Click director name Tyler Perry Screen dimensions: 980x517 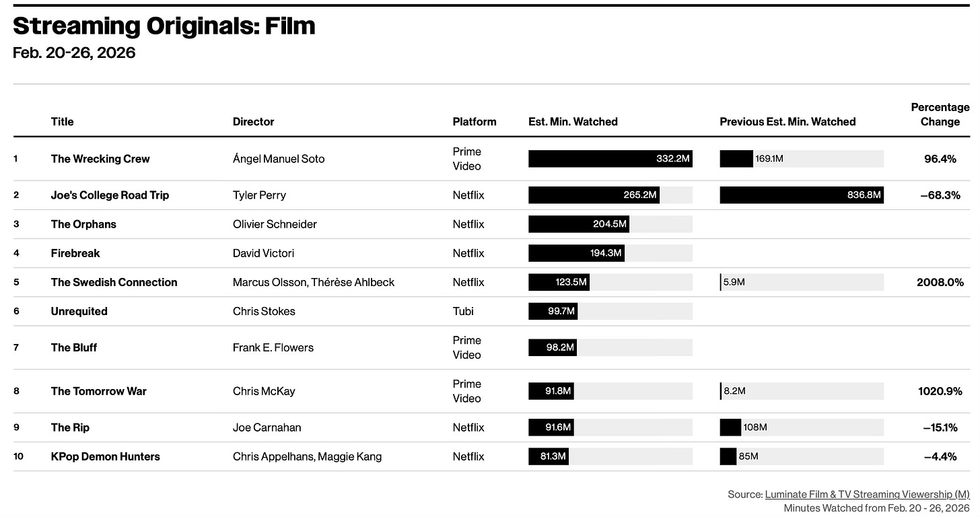tap(259, 195)
